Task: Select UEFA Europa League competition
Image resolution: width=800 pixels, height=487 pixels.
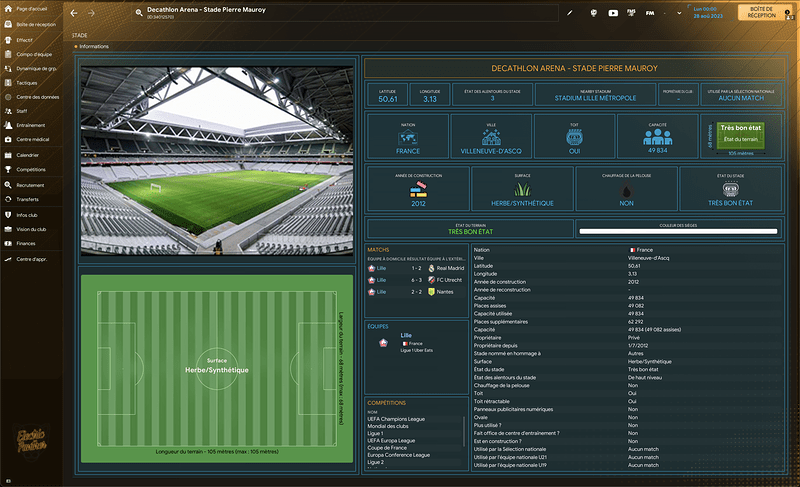Action: tap(391, 441)
